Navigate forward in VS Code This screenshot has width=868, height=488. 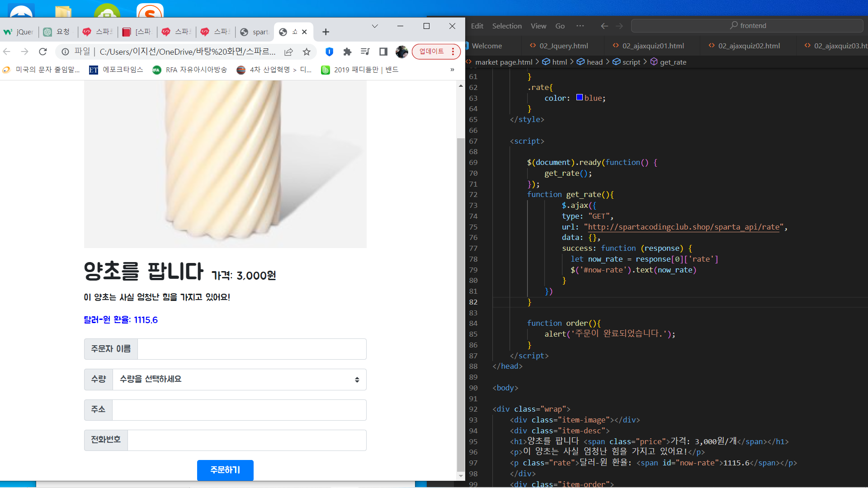[x=619, y=26]
